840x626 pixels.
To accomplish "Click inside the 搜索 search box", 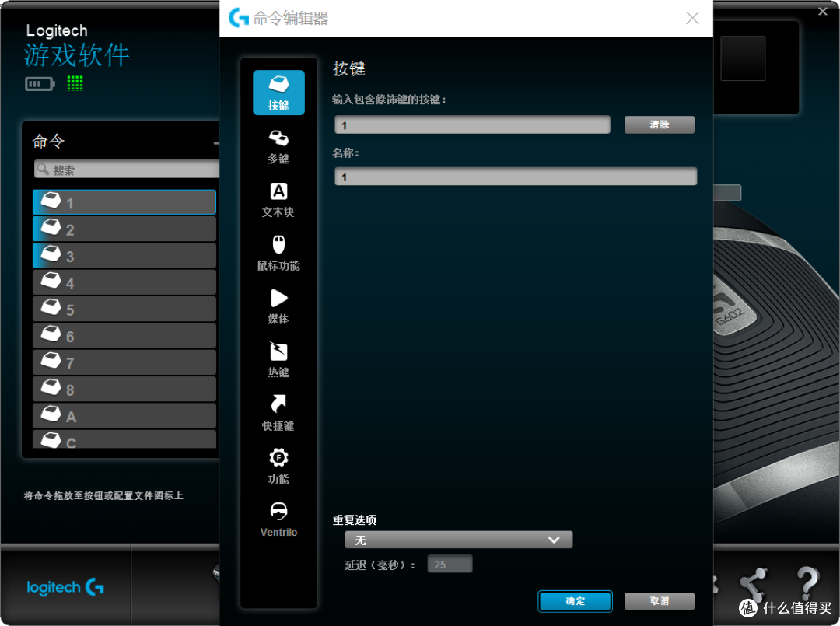I will point(124,169).
